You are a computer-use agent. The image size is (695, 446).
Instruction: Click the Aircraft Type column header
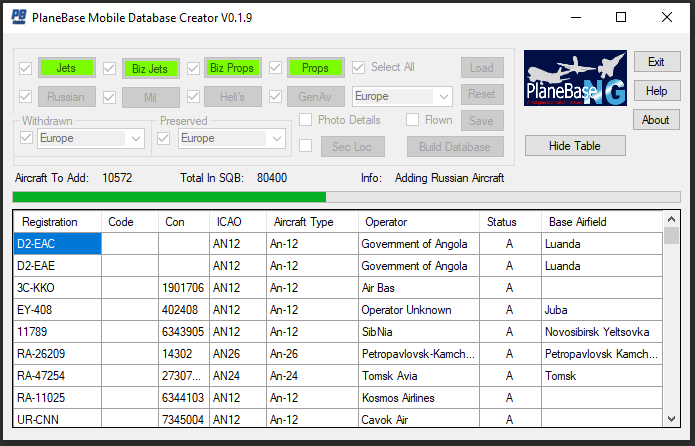point(310,221)
